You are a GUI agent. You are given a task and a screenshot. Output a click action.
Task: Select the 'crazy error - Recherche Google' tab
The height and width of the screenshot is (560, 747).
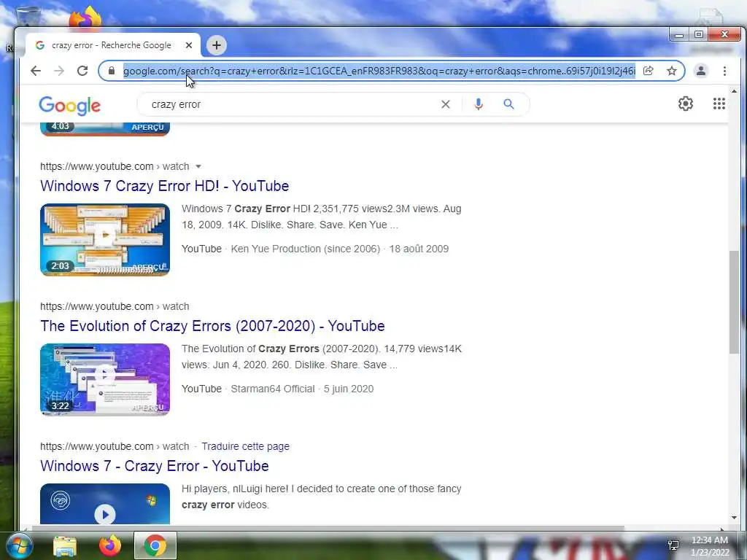tap(112, 45)
